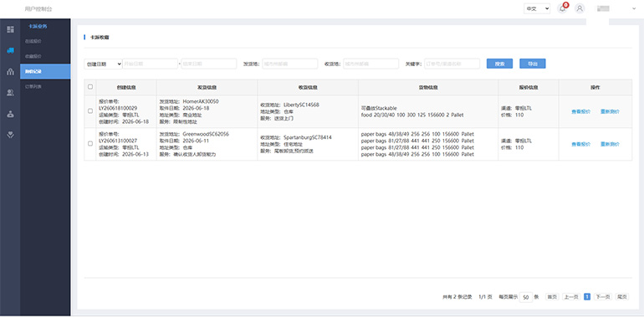This screenshot has width=644, height=318.
Task: Focus the 结束日期 end date field
Action: (x=209, y=64)
